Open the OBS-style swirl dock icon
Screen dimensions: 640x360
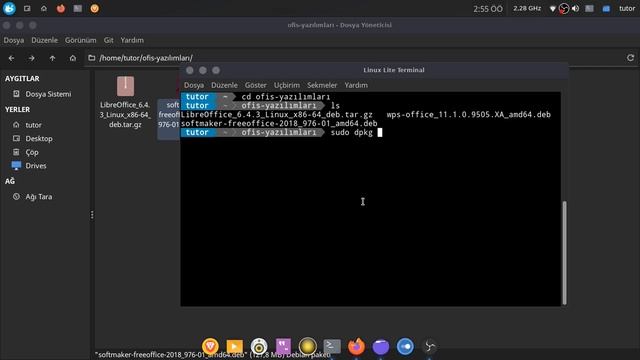(x=429, y=347)
